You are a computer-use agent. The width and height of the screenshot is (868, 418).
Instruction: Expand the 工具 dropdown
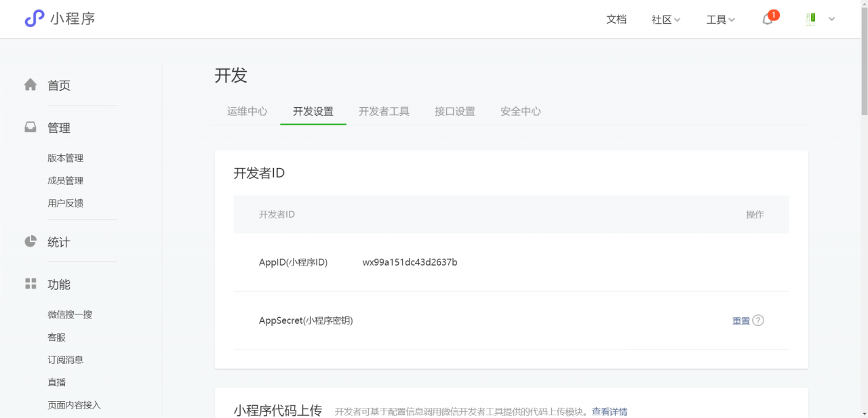click(720, 20)
